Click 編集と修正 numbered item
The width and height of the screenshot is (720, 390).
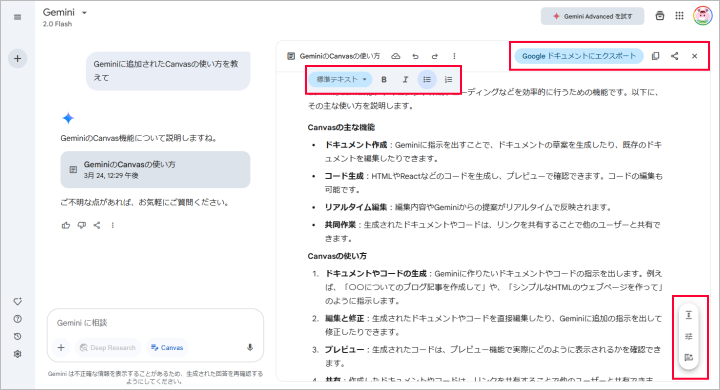(x=344, y=318)
